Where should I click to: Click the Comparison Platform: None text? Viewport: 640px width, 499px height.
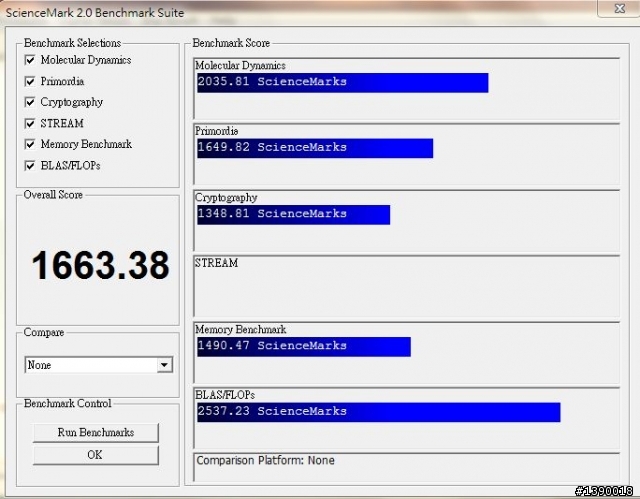tap(265, 460)
